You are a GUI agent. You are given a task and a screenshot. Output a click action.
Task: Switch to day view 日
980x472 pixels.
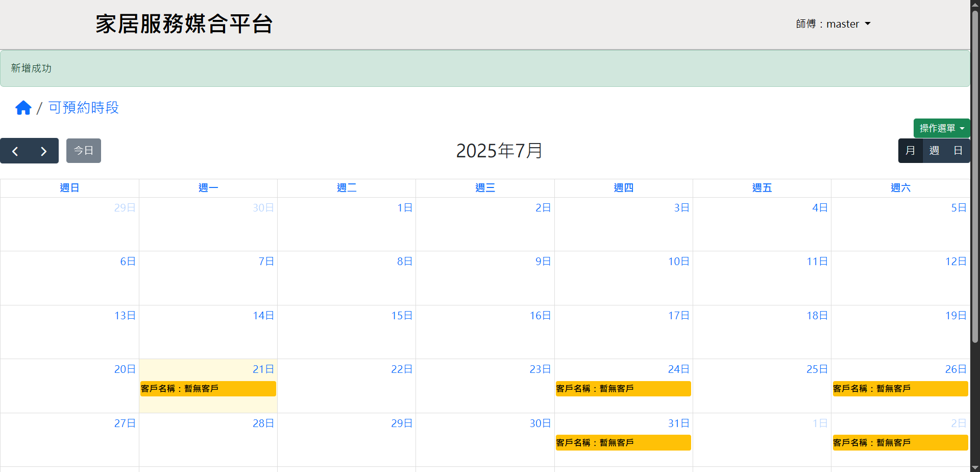pyautogui.click(x=958, y=151)
